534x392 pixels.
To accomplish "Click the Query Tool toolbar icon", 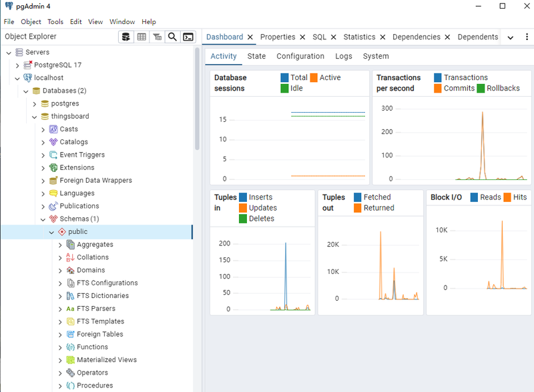I will [126, 37].
